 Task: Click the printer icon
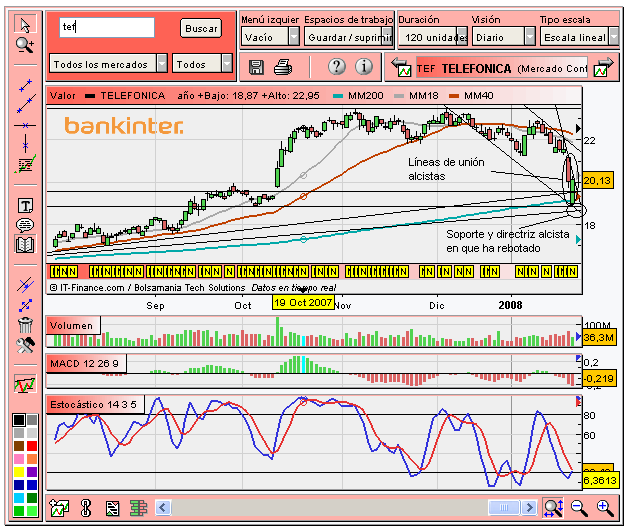click(x=283, y=67)
